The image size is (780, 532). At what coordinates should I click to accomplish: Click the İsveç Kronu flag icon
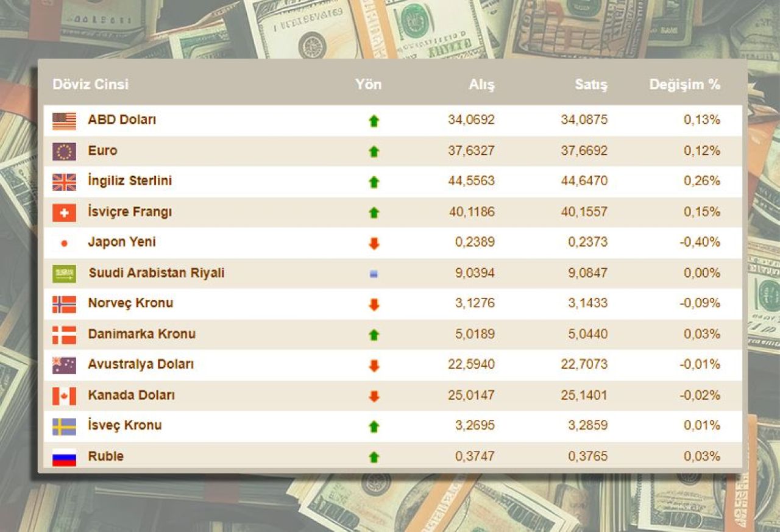(x=64, y=427)
